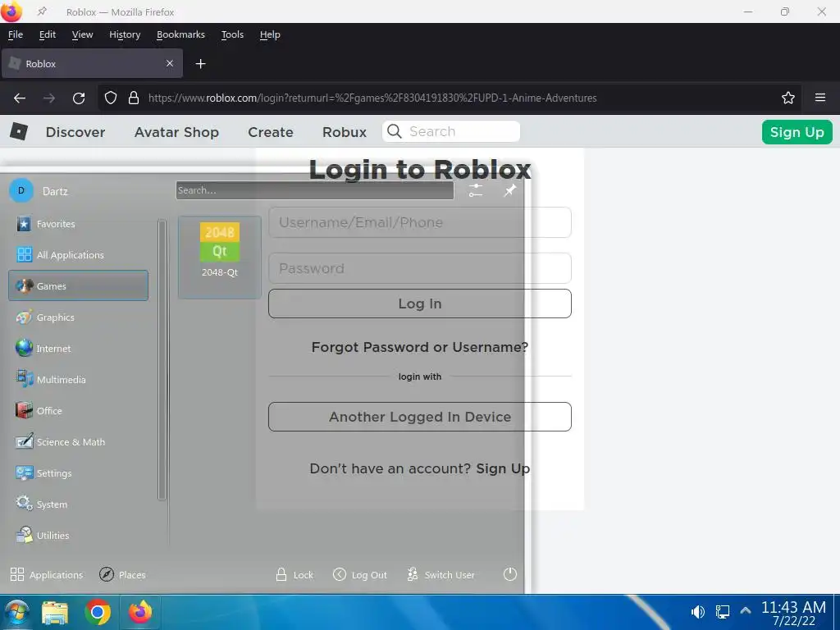Open System category in launcher
Viewport: 840px width, 630px height.
[78, 504]
